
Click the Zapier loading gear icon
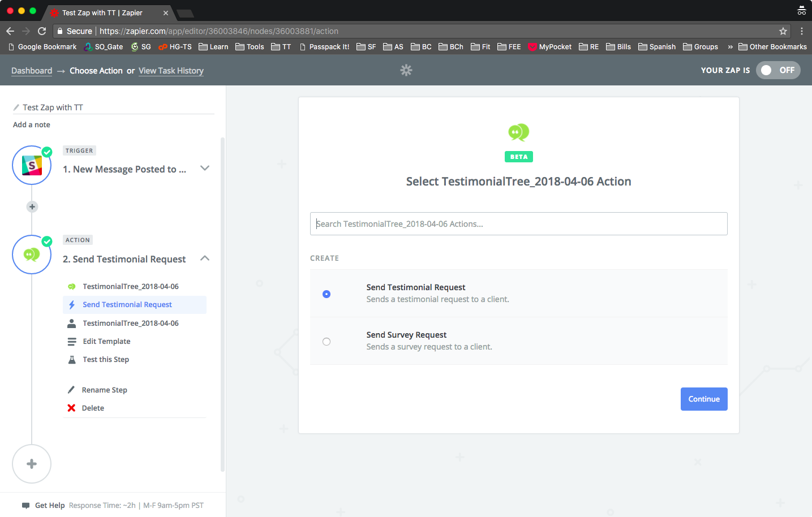click(x=406, y=70)
